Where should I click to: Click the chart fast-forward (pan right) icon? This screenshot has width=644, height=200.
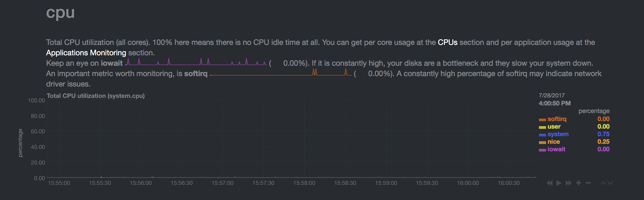tap(568, 183)
